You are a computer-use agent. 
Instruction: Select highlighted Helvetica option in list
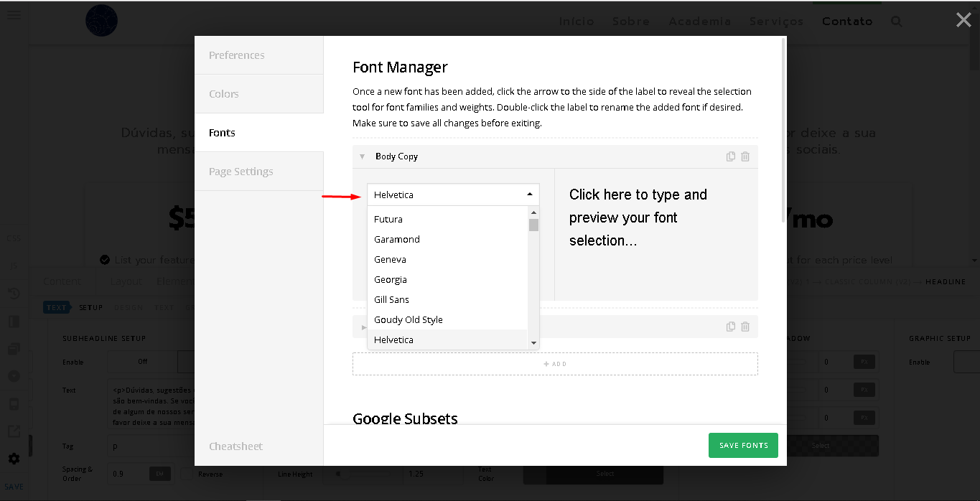tap(447, 340)
